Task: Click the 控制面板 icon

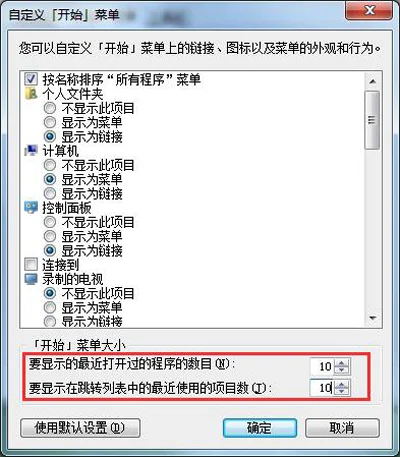Action: (x=31, y=208)
